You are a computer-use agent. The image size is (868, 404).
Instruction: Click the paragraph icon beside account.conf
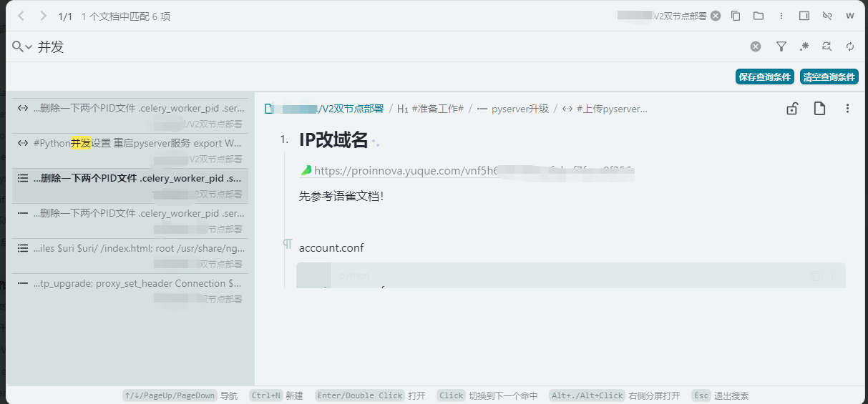(x=287, y=245)
